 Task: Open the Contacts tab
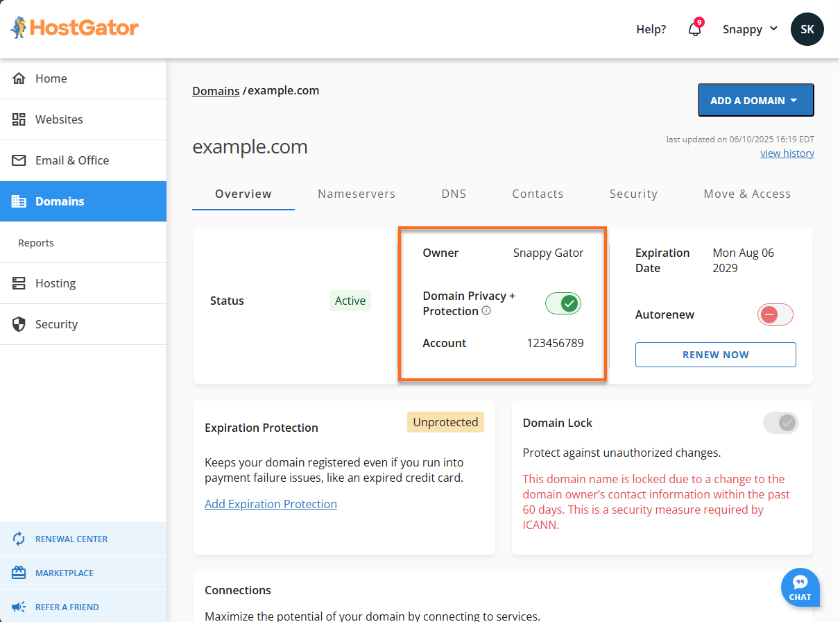coord(538,194)
